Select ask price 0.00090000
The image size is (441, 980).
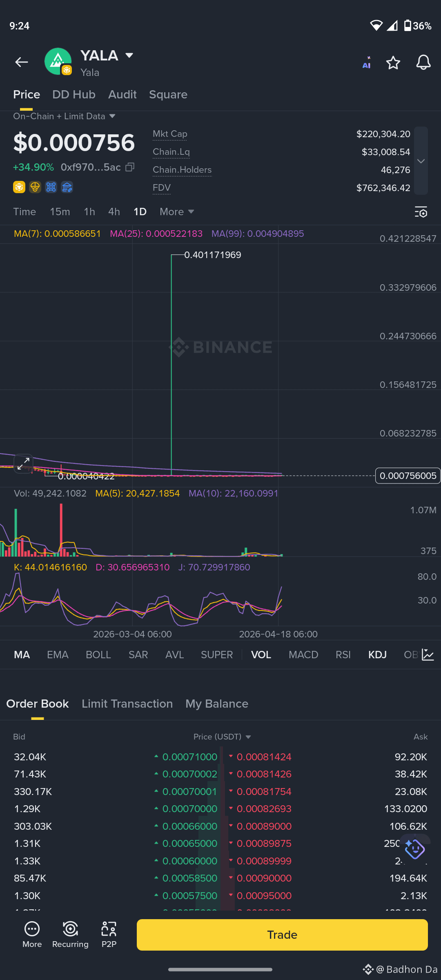264,878
